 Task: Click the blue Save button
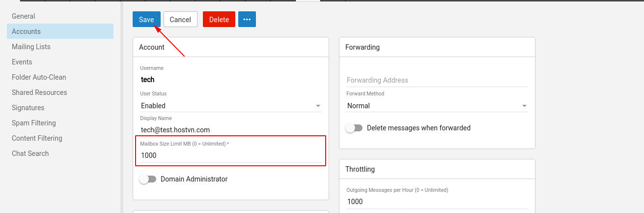pos(146,20)
